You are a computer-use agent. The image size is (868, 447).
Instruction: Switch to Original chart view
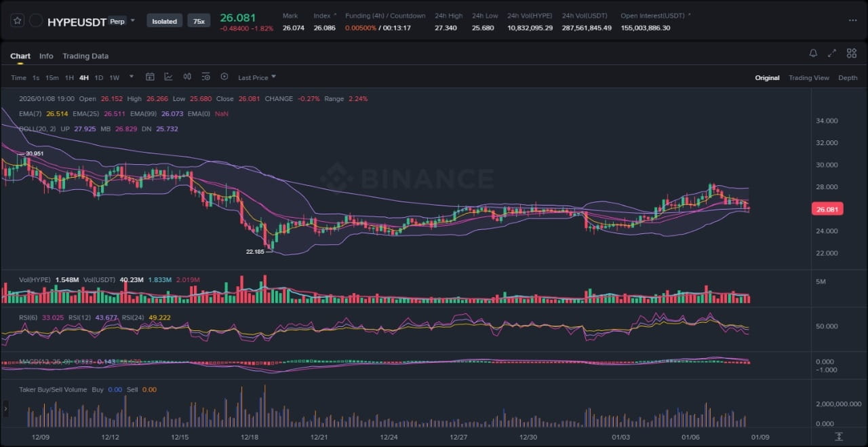[767, 77]
